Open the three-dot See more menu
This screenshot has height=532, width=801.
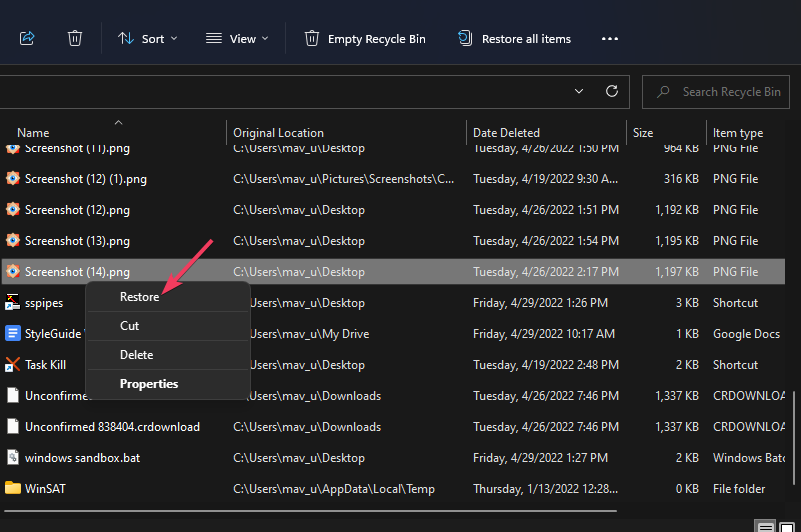coord(609,38)
